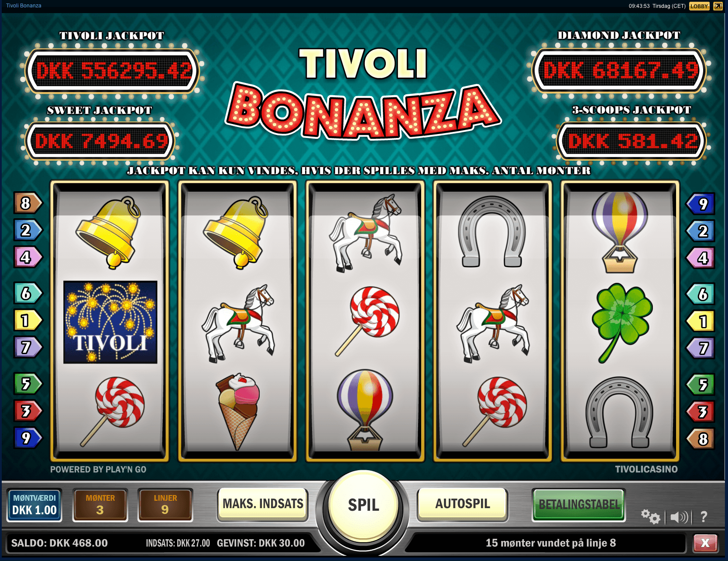This screenshot has height=561, width=728.
Task: Adjust the MØNTER coins count
Action: tap(100, 505)
